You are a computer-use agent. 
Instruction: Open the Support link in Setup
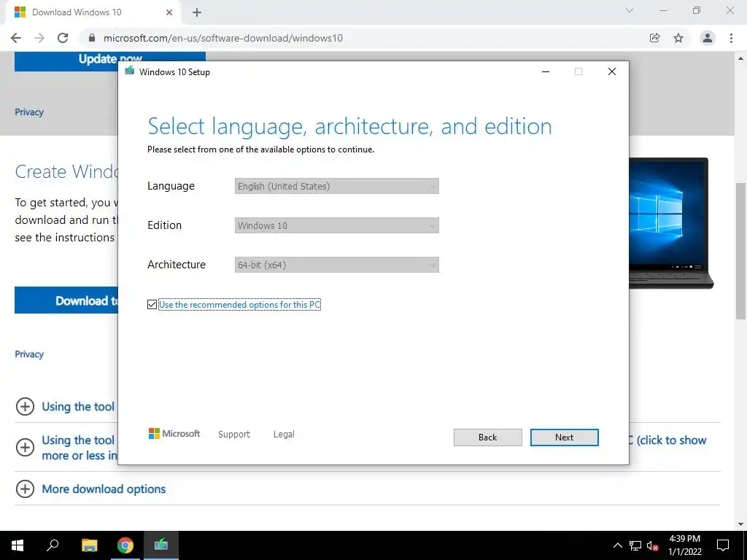234,435
